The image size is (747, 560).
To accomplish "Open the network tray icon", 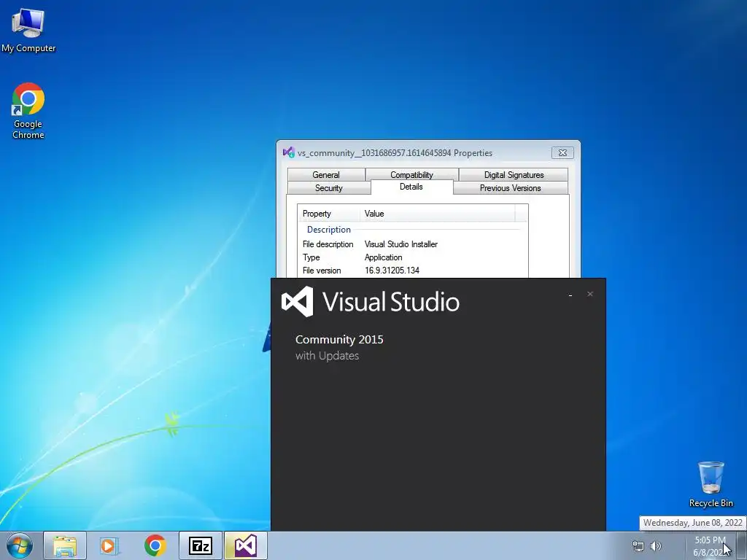I will pos(638,546).
